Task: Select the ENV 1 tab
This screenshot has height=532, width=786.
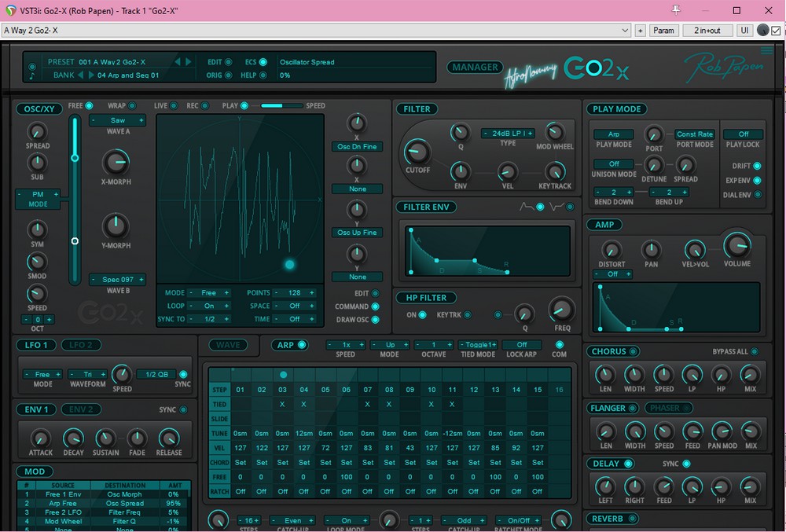Action: [36, 409]
